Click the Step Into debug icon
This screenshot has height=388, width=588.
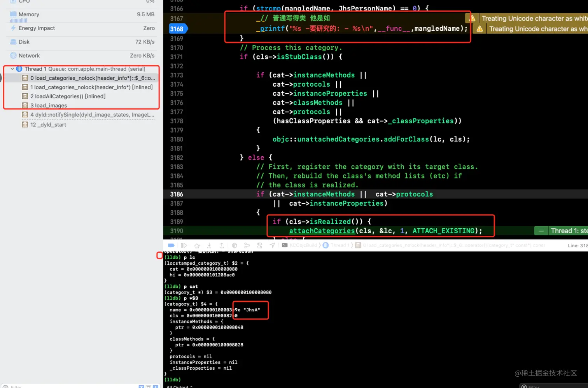pos(209,245)
